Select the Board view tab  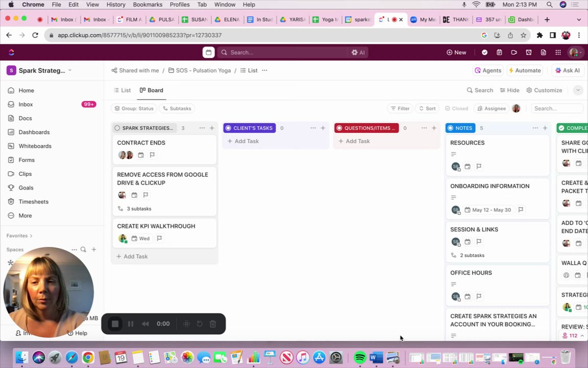[x=152, y=90]
